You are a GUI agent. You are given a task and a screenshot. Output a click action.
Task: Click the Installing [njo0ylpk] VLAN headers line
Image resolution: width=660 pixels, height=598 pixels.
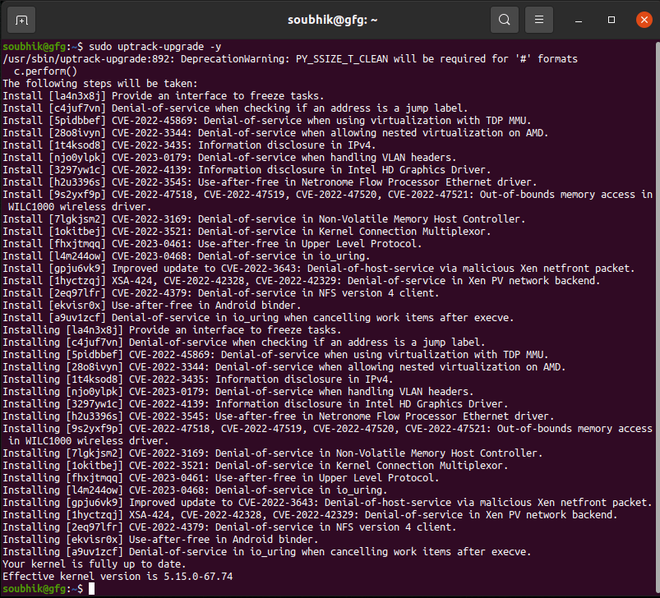pyautogui.click(x=238, y=391)
